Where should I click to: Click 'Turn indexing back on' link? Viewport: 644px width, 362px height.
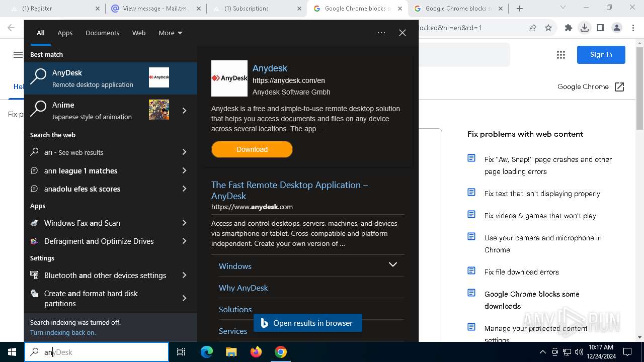(x=63, y=332)
